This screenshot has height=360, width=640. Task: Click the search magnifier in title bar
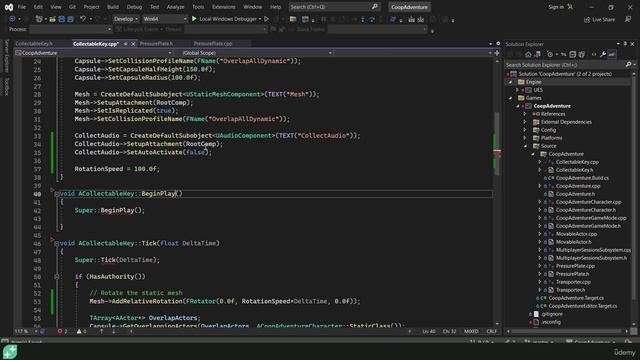click(374, 7)
